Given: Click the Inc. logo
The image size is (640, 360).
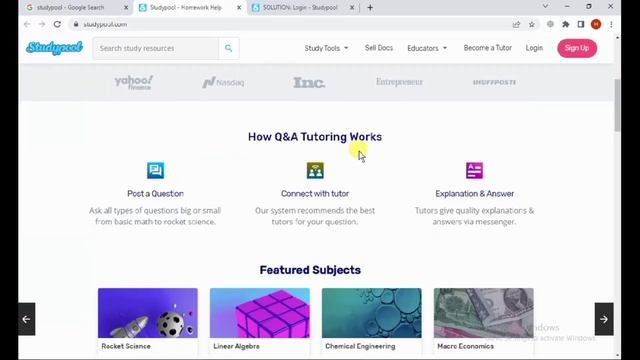Looking at the screenshot, I should (x=309, y=82).
